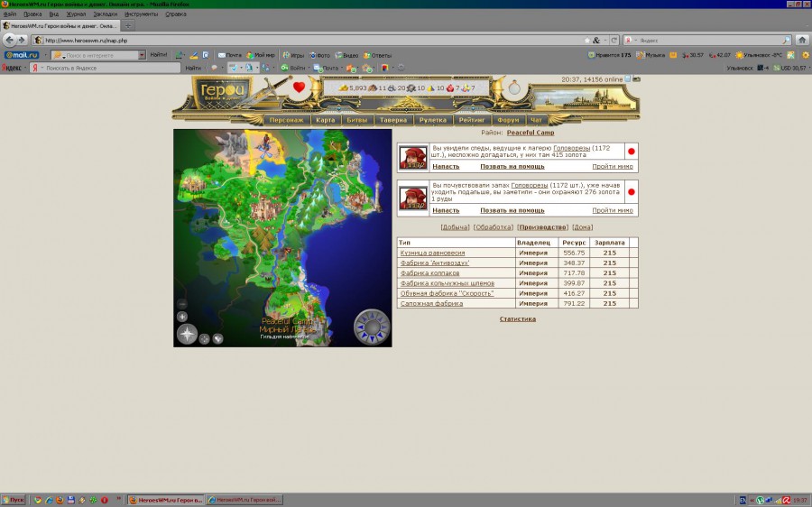Switch to the Обработка tab
This screenshot has width=812, height=507.
494,227
